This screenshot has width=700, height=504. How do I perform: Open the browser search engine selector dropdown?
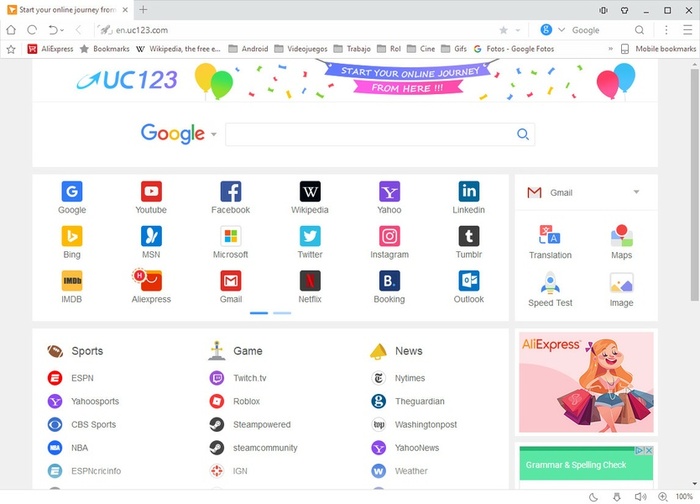coord(562,30)
